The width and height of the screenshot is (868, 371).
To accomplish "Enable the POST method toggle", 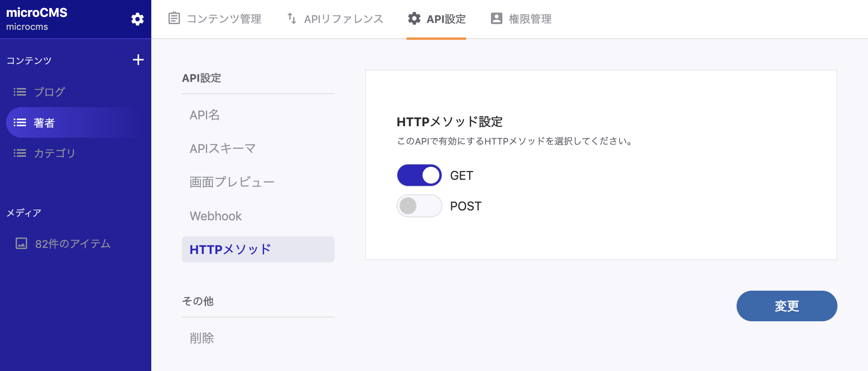I will point(419,206).
